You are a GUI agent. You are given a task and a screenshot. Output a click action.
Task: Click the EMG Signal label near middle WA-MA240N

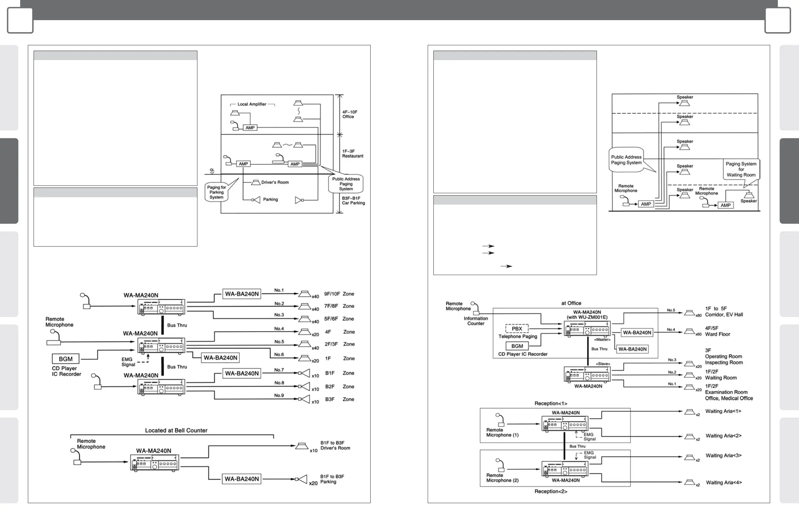click(x=128, y=362)
